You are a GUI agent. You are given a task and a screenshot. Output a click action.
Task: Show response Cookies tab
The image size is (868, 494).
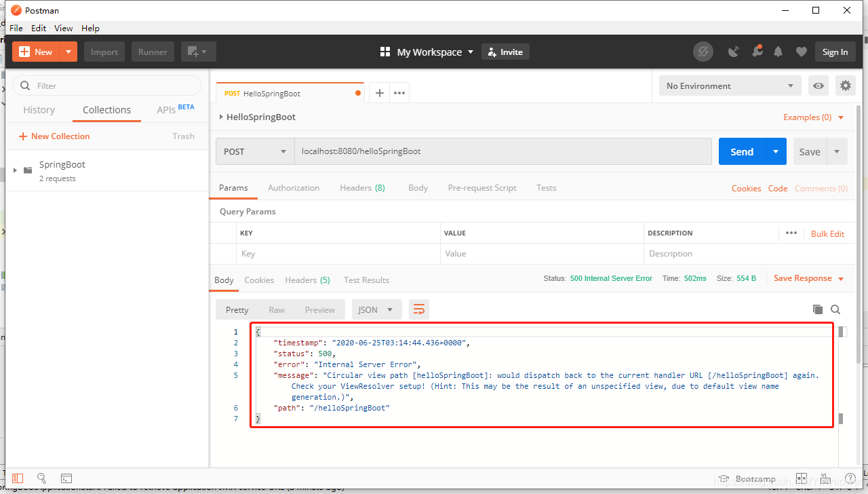pos(259,280)
